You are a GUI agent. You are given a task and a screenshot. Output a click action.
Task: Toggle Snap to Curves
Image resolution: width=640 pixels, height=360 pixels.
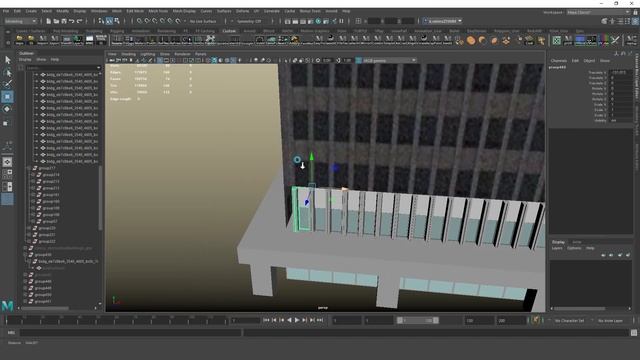(x=147, y=21)
